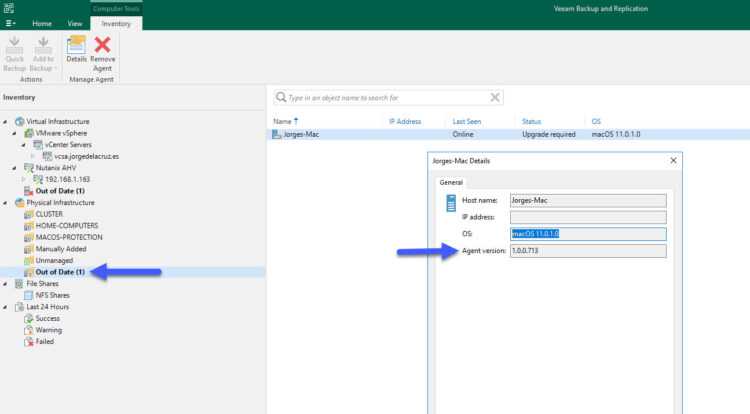Click the File Shares icon
The image size is (750, 414).
click(x=19, y=283)
